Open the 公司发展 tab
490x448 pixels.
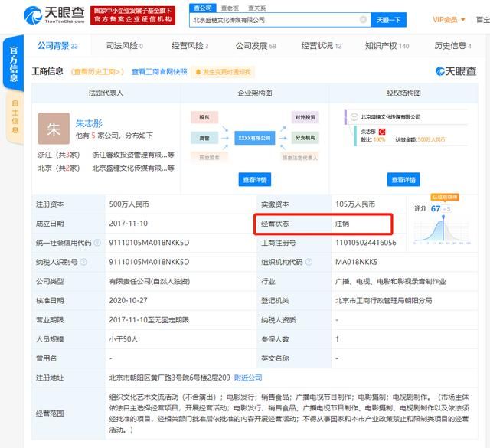click(x=256, y=46)
